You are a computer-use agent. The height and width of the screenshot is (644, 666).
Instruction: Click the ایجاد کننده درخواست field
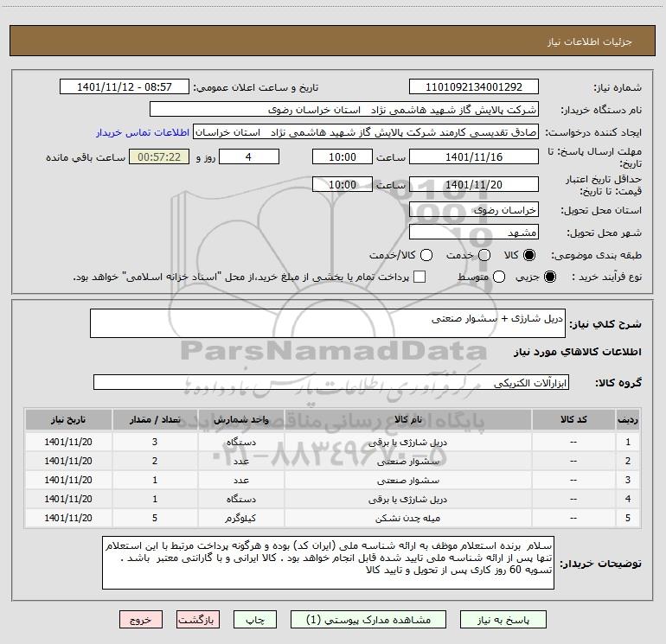tap(366, 132)
